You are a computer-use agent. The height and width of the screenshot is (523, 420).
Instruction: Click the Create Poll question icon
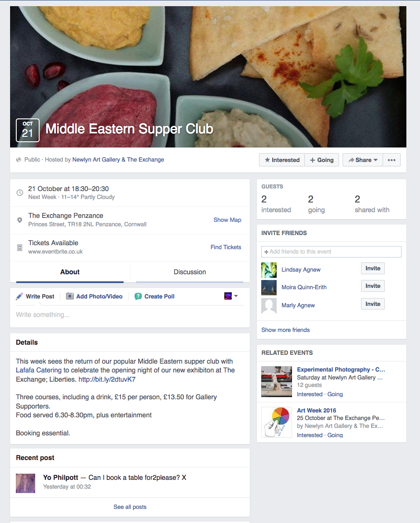coord(138,296)
